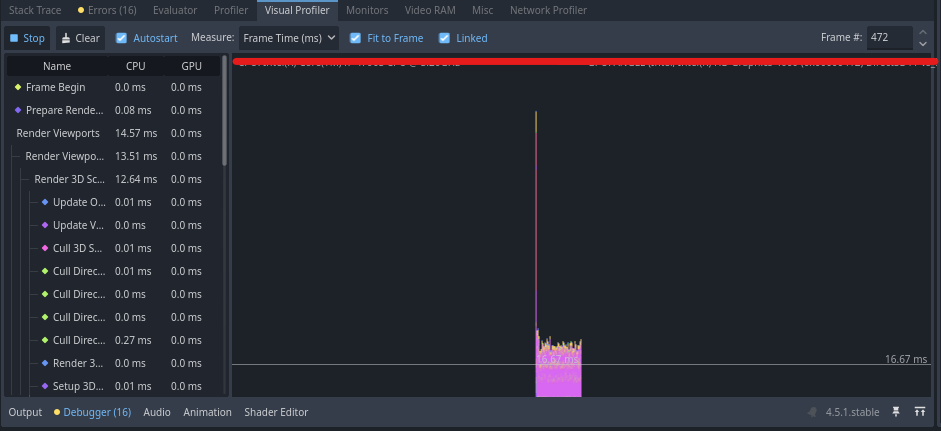This screenshot has height=431, width=941.
Task: Disable the Autostart checkbox
Action: click(x=122, y=39)
